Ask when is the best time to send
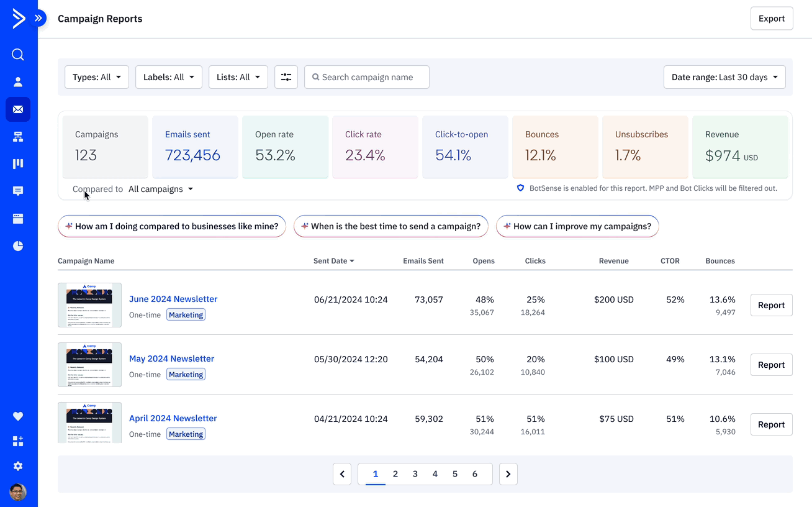This screenshot has width=812, height=507. pyautogui.click(x=390, y=226)
